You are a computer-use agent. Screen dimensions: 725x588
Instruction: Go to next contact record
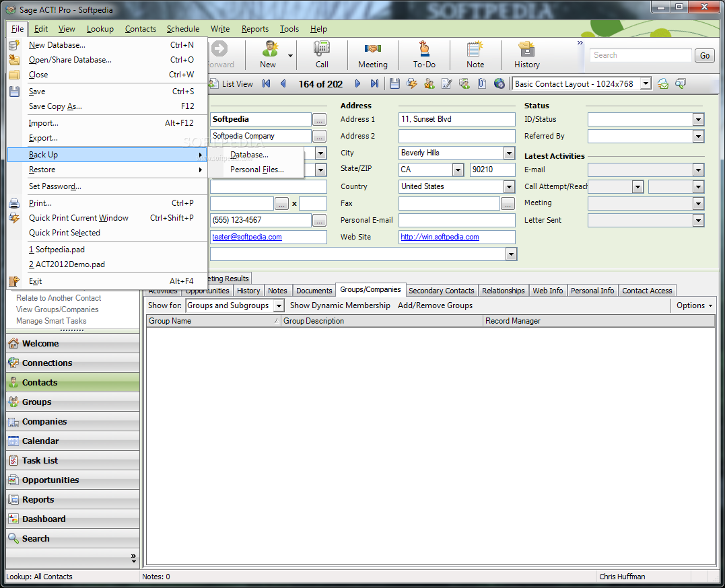click(x=357, y=83)
